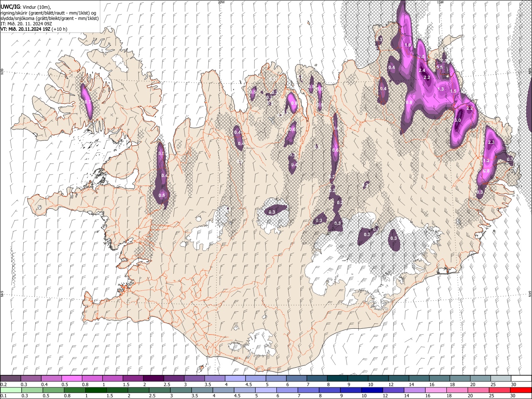Click the 6 swatch in upper legend

point(296,378)
